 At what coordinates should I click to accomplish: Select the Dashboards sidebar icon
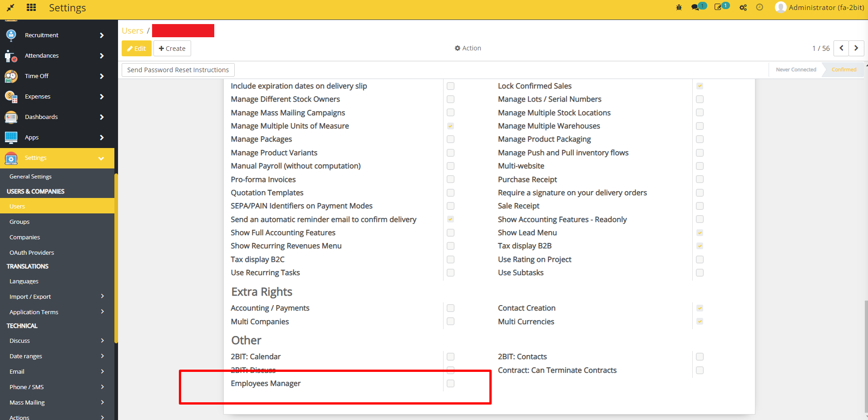click(x=10, y=117)
